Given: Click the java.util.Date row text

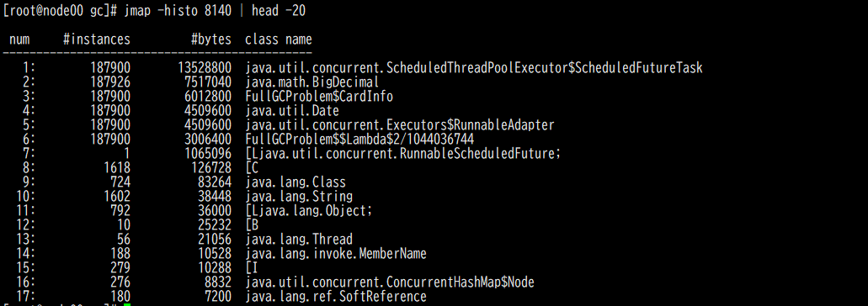Looking at the screenshot, I should [x=292, y=111].
